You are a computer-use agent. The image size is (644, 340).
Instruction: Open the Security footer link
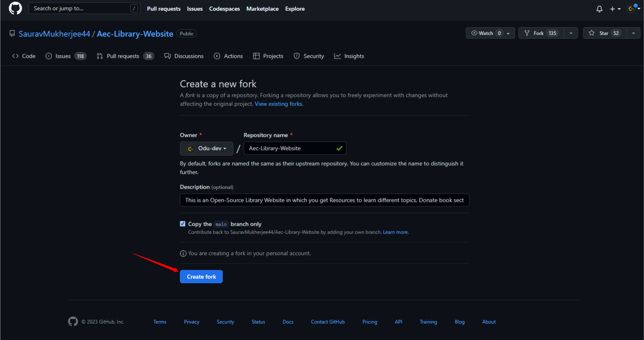point(225,322)
